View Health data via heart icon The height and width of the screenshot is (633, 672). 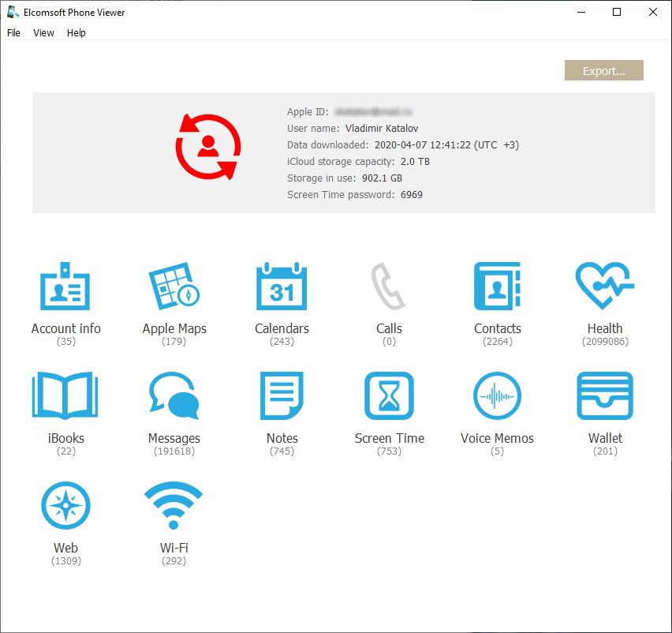point(605,287)
